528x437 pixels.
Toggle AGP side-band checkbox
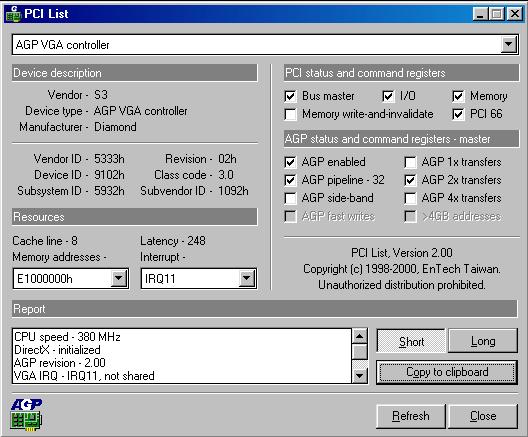(x=290, y=198)
